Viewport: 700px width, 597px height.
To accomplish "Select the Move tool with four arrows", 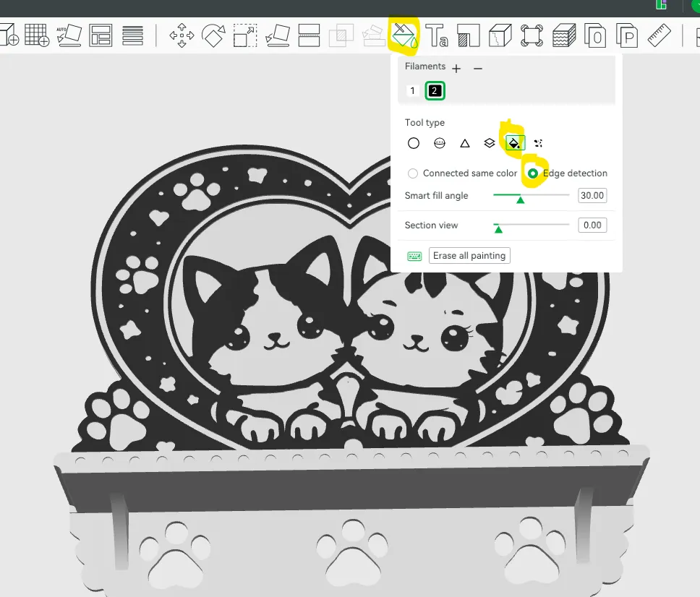I will [181, 35].
